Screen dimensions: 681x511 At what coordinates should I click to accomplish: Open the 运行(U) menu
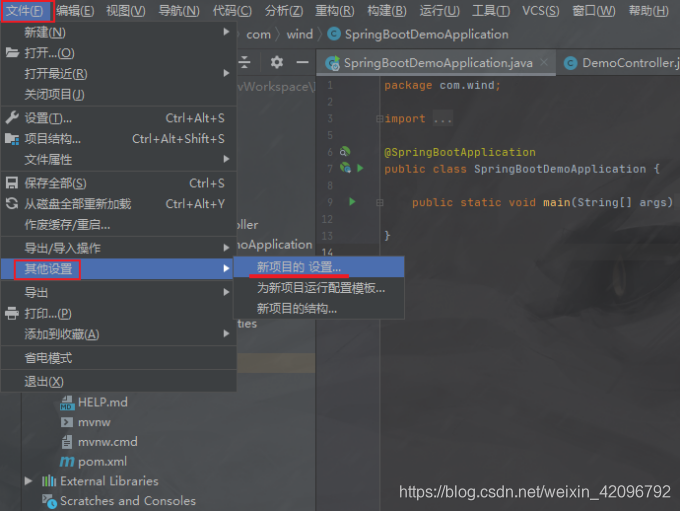point(439,10)
